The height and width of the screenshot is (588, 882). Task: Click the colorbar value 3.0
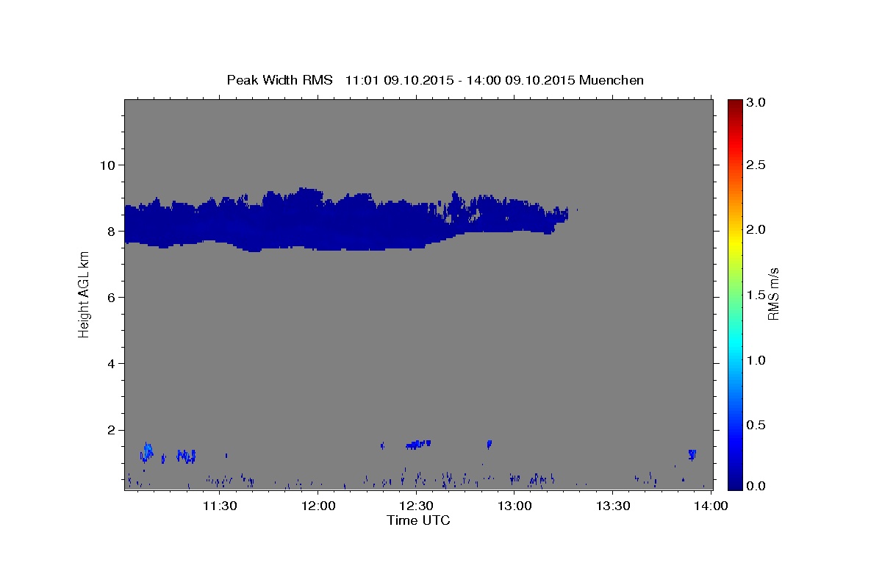click(758, 102)
